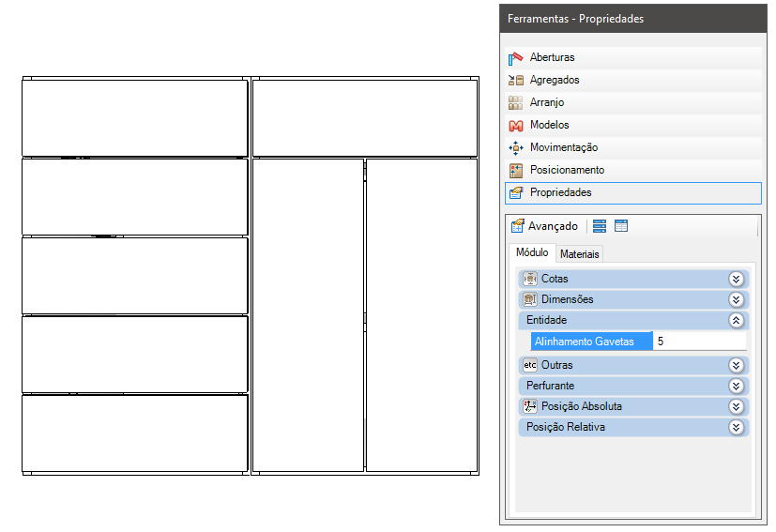
Task: Switch to table view icon beside Avançado
Action: 621,226
